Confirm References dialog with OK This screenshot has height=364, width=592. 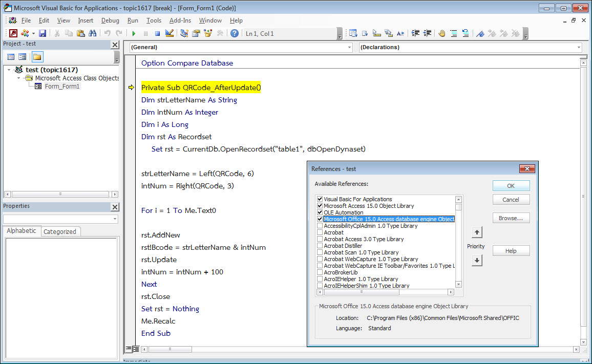pyautogui.click(x=511, y=186)
